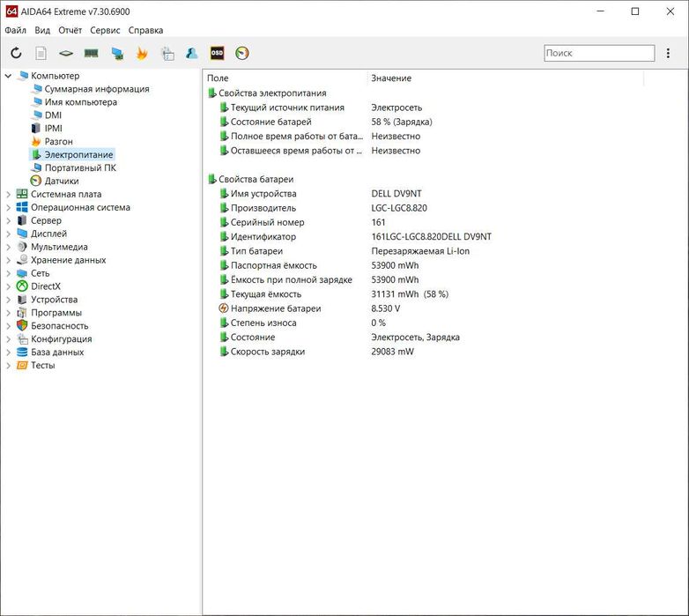Open the three-dot options menu
Screen dimensions: 689x616
tap(668, 53)
